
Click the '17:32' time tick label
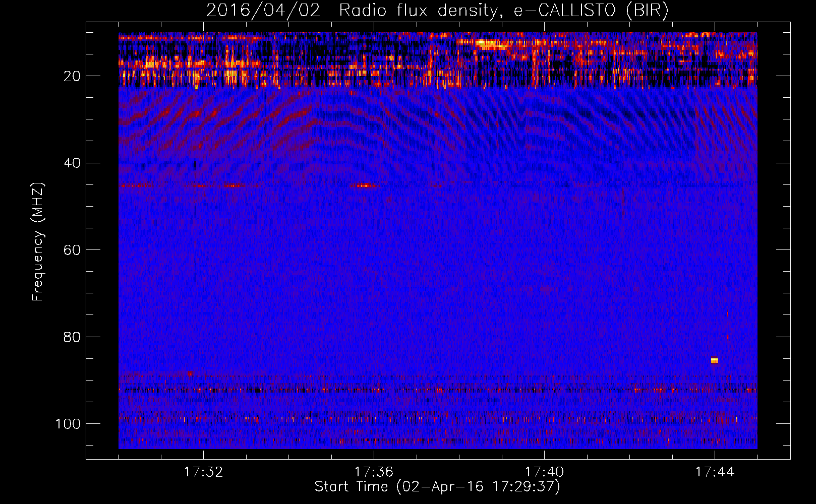pyautogui.click(x=203, y=472)
